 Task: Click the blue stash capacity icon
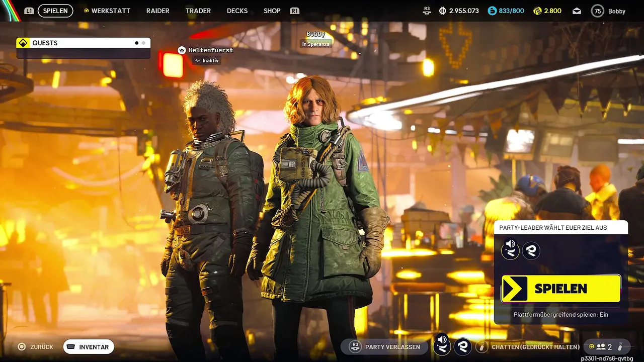pos(492,11)
